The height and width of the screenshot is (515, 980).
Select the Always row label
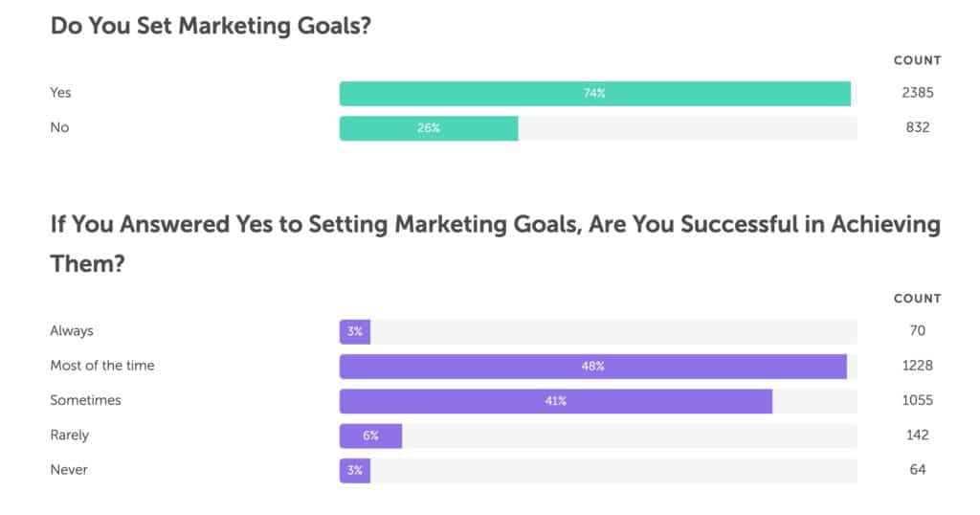[72, 330]
